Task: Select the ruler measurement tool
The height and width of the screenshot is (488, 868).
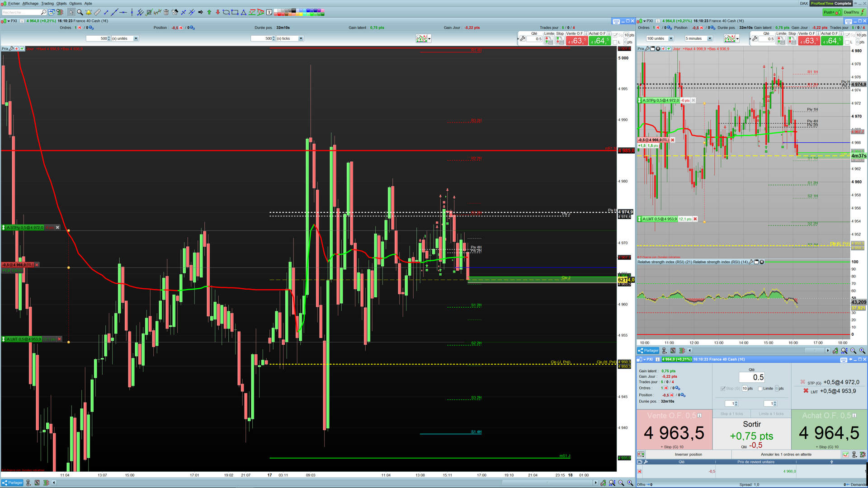Action: pyautogui.click(x=97, y=12)
